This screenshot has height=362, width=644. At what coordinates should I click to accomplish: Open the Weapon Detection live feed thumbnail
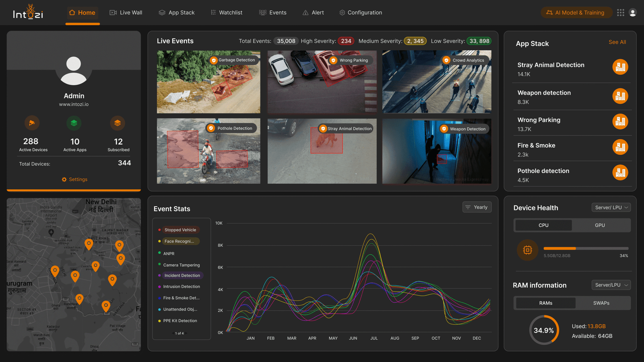(x=437, y=151)
